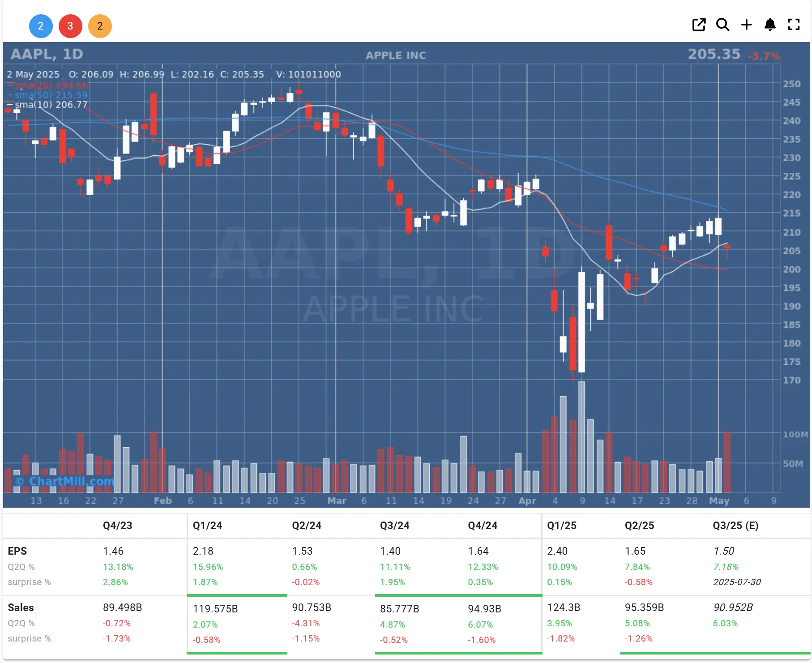Click the V: 101011000 volume readout

pos(308,74)
